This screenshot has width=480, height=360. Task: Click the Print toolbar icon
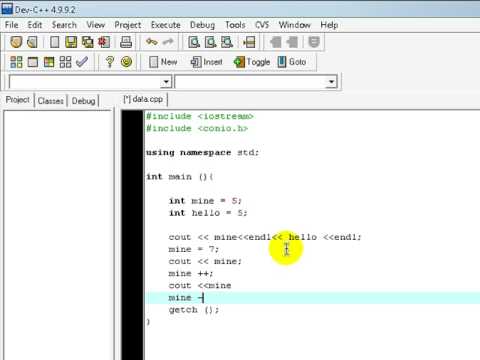click(126, 42)
